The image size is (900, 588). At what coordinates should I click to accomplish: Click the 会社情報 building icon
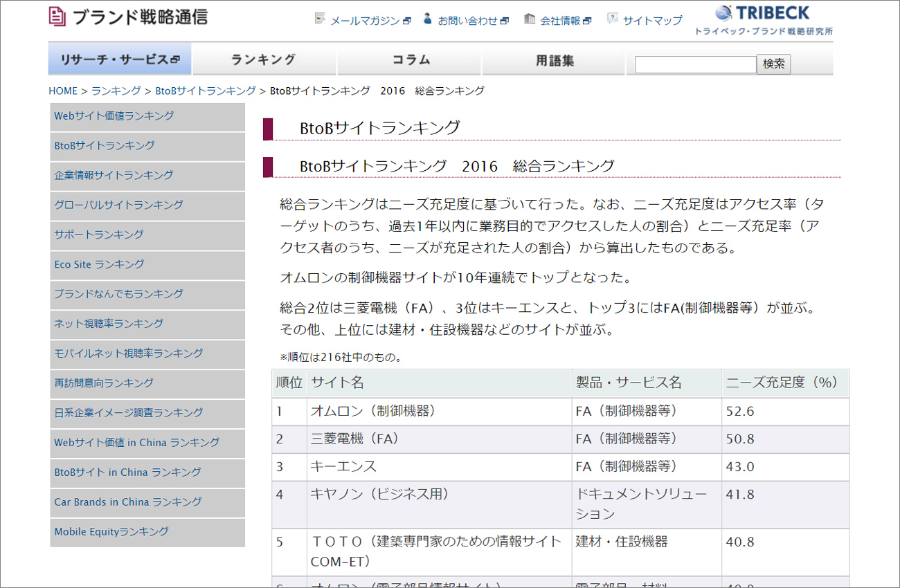click(530, 19)
